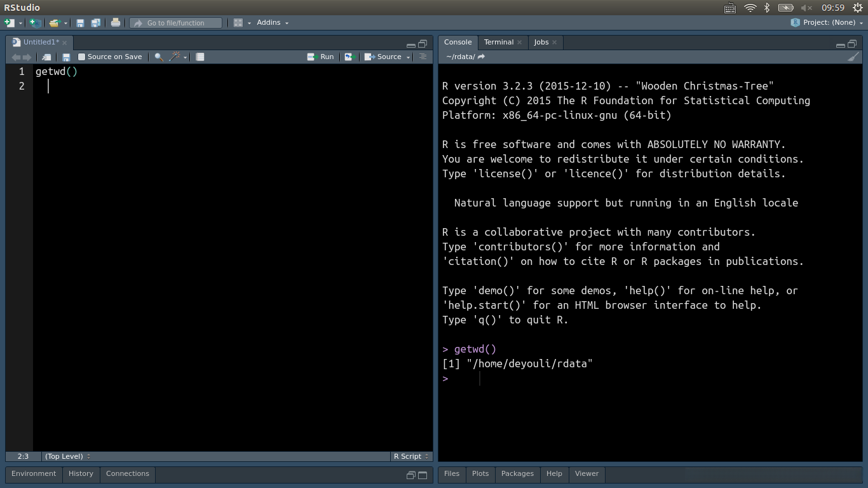Clear the console with the broom icon
Image resolution: width=868 pixels, height=488 pixels.
coord(854,57)
